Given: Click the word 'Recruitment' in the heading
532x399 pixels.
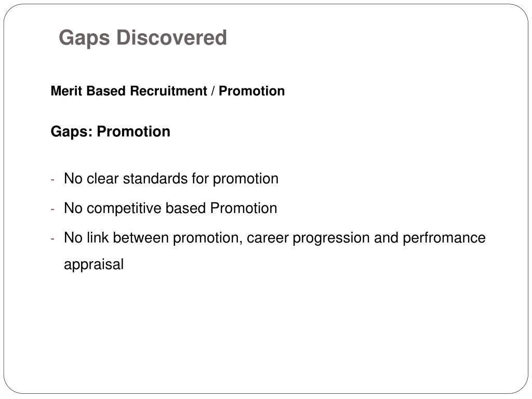Looking at the screenshot, I should tap(168, 91).
